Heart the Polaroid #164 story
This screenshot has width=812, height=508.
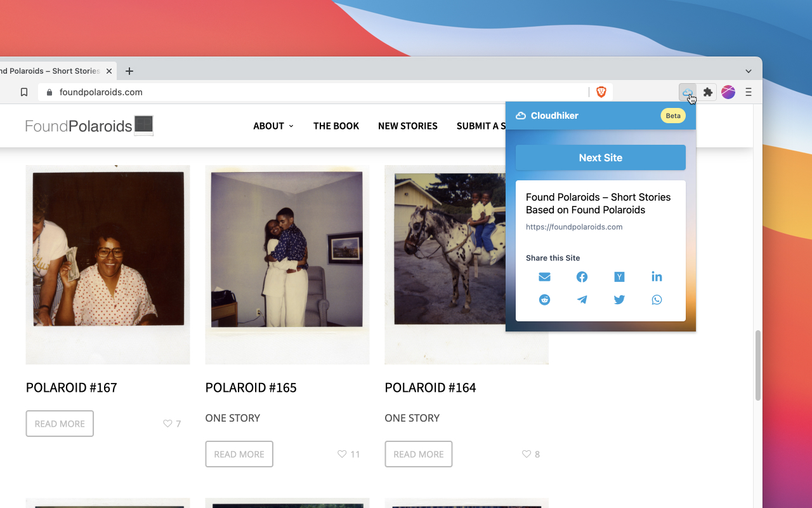(x=526, y=454)
